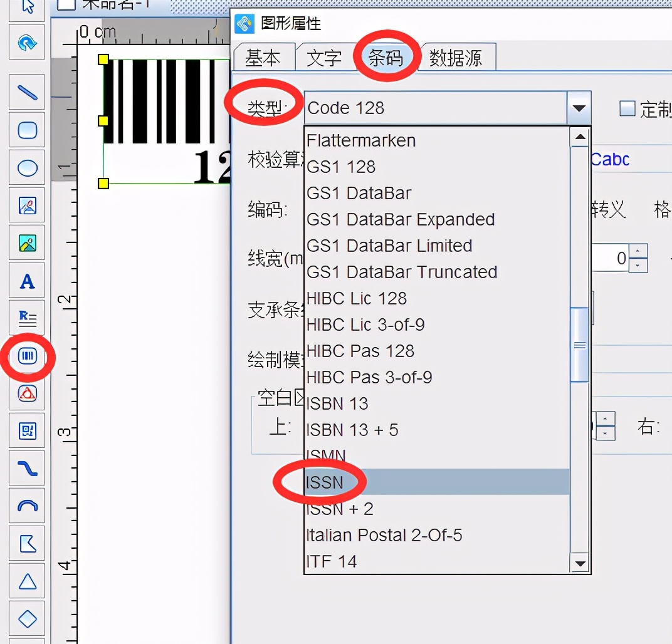Select the red triangle vector barcode tool
This screenshot has height=644, width=672.
[x=27, y=393]
